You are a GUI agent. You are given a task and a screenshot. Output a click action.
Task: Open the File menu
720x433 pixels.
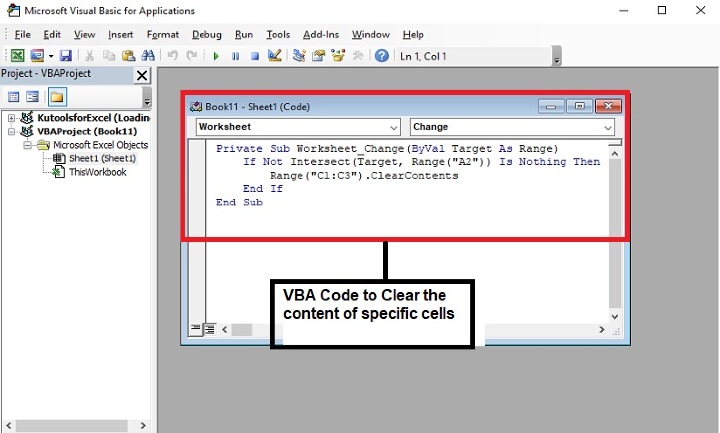click(x=22, y=34)
